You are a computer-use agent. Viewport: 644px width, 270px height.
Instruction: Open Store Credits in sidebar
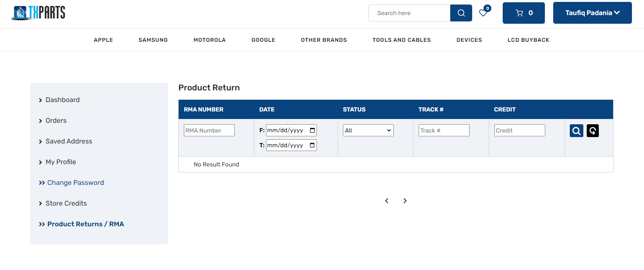tap(66, 203)
